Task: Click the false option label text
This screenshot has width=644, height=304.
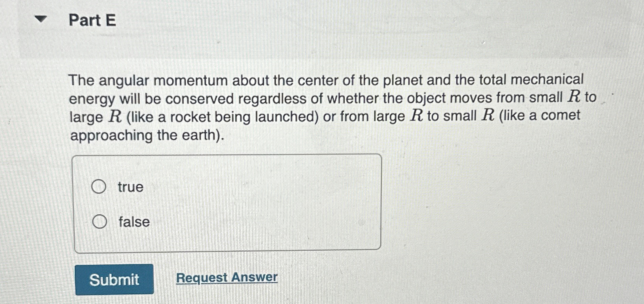Action: (133, 222)
